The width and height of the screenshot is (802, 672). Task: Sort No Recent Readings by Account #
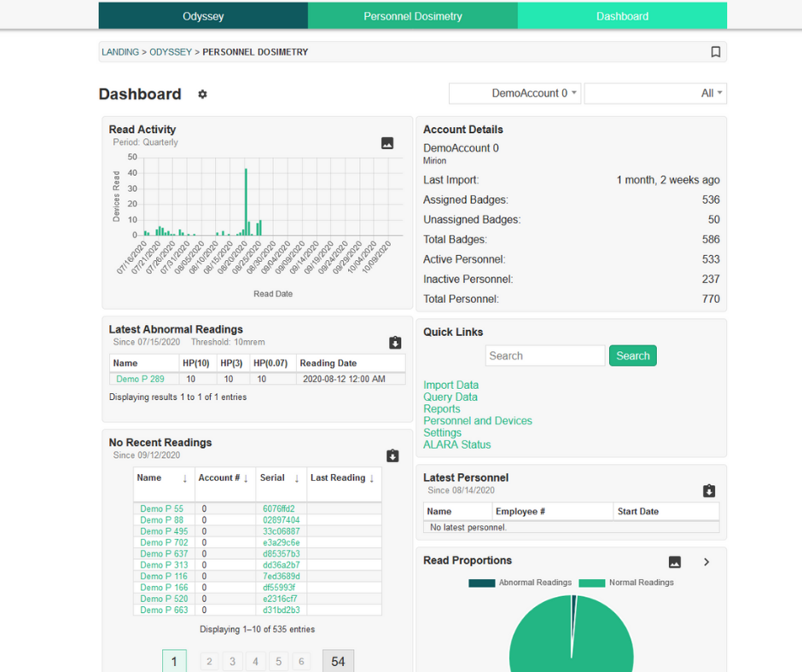pos(246,478)
